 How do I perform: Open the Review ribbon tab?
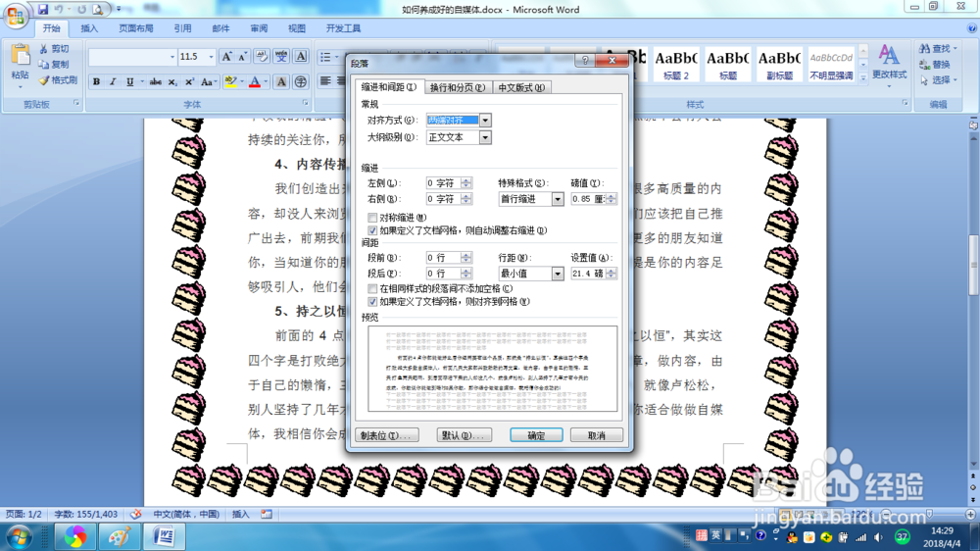coord(259,28)
